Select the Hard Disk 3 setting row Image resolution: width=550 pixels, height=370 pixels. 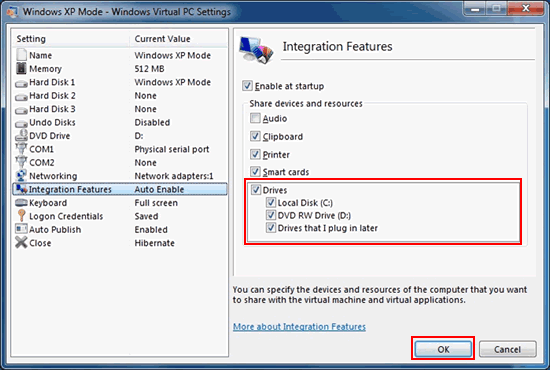[120, 109]
